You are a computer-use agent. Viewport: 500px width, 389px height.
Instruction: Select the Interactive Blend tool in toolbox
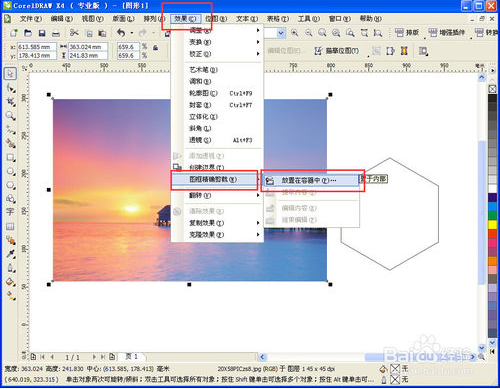pos(10,240)
